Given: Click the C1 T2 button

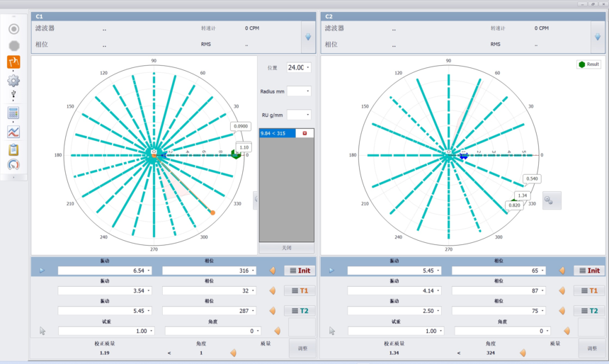Looking at the screenshot, I should point(300,311).
